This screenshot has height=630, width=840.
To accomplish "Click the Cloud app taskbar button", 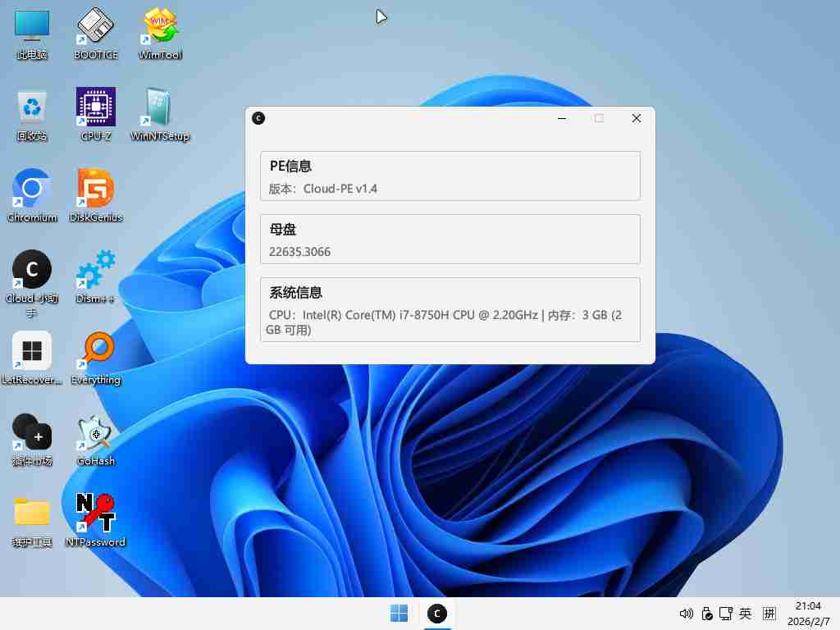I will coord(437,614).
